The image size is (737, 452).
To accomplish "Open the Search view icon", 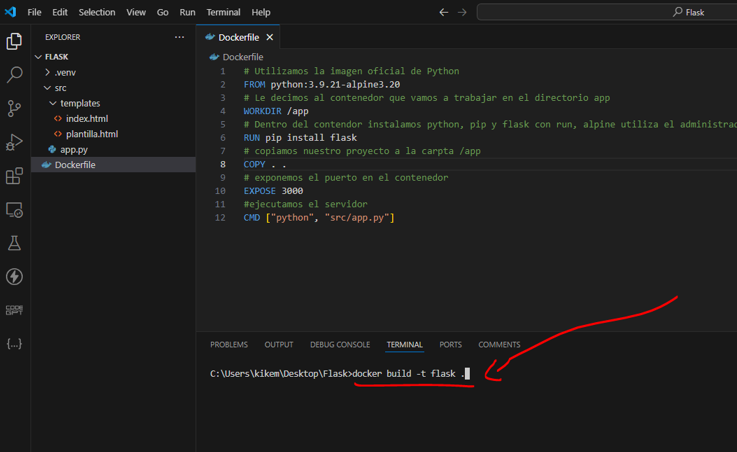I will [x=14, y=75].
